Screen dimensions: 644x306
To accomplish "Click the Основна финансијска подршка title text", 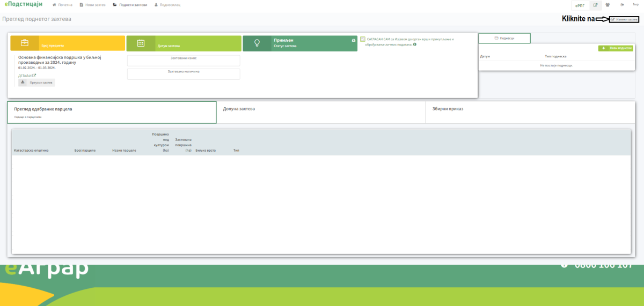I will pos(60,59).
